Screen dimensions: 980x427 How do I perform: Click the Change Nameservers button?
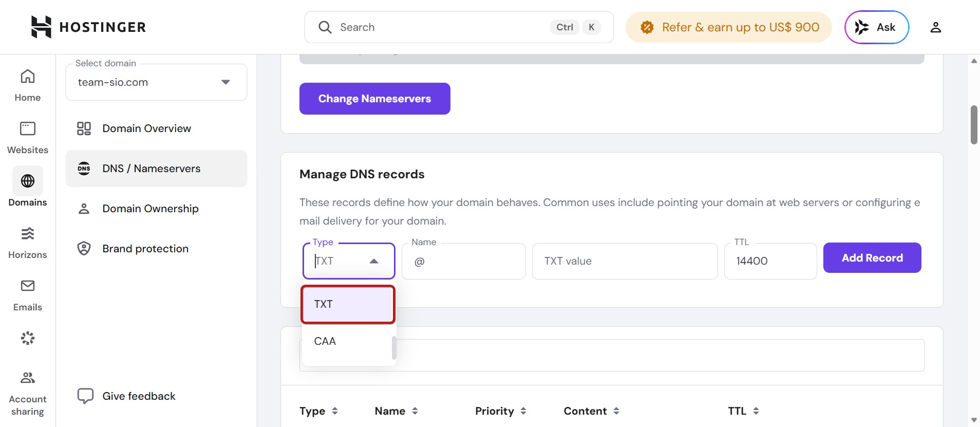coord(375,99)
